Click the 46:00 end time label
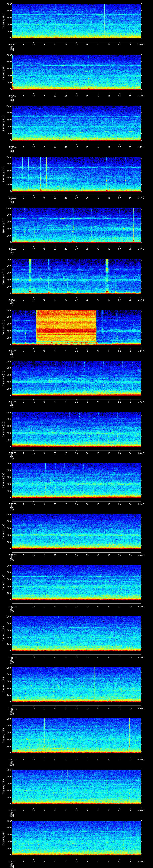 141,861
